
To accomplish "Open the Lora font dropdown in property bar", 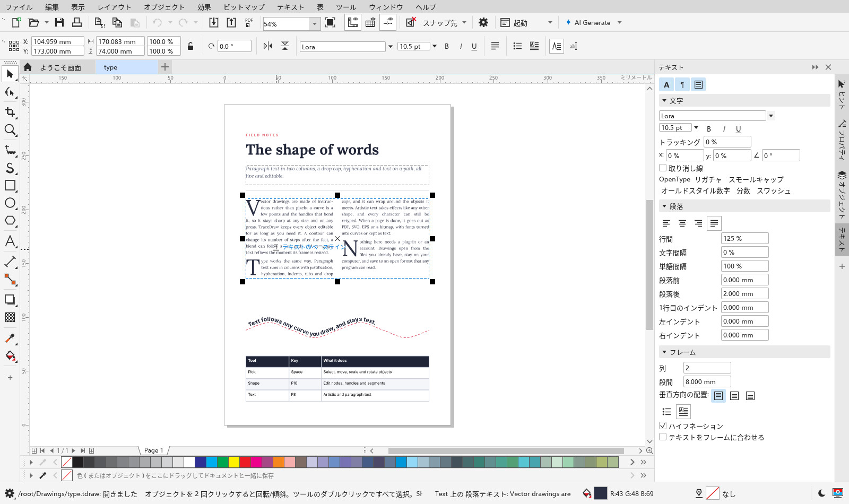I will click(391, 47).
